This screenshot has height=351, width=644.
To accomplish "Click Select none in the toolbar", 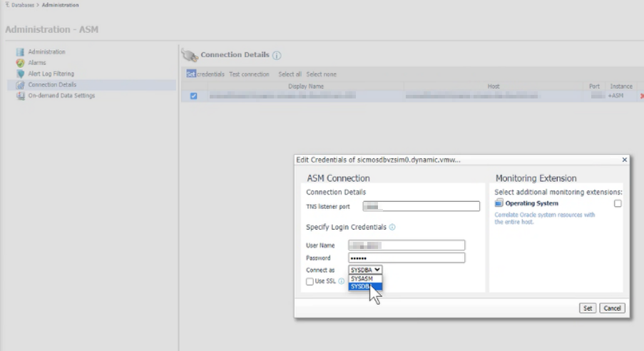I will 321,74.
